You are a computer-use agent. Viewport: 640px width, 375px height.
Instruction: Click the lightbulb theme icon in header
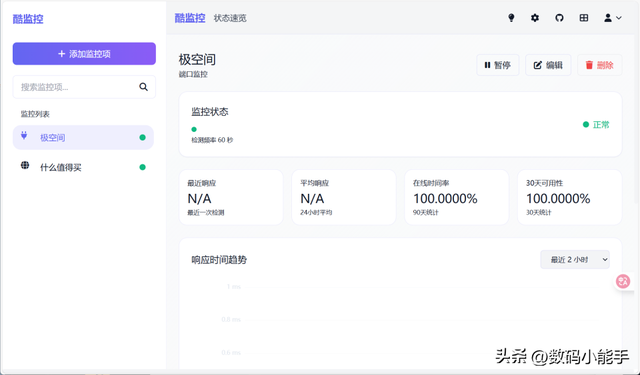click(x=511, y=18)
